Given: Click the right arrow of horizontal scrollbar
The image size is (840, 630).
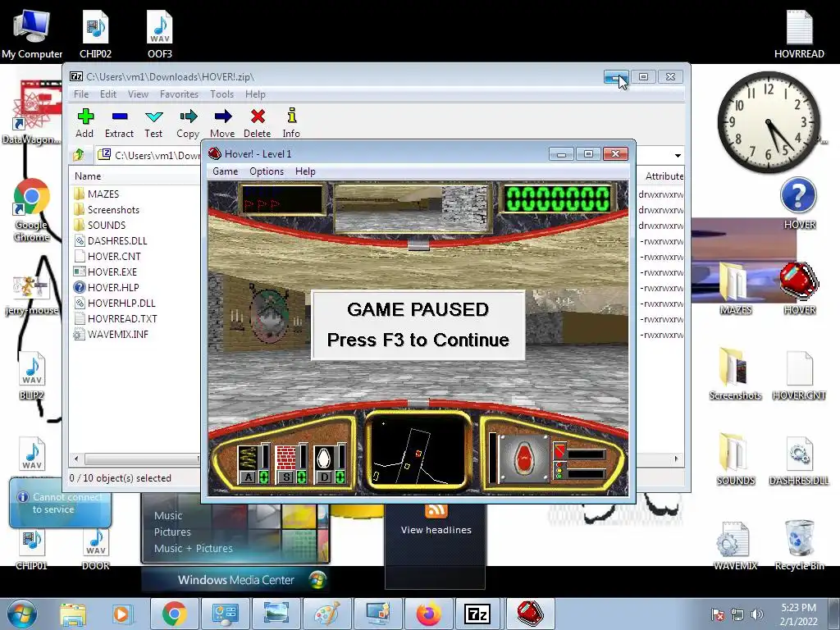Looking at the screenshot, I should (676, 459).
